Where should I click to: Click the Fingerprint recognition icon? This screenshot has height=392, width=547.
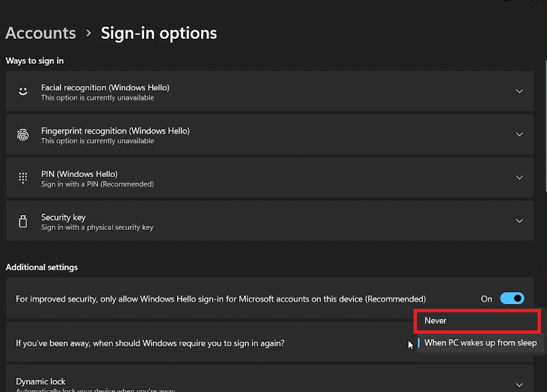pos(23,135)
